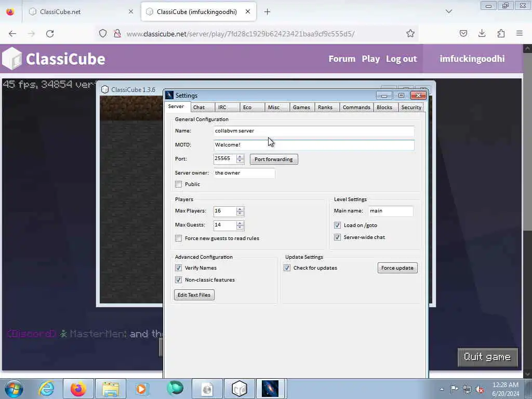Decrease Max Guests with down arrow

[x=240, y=228]
